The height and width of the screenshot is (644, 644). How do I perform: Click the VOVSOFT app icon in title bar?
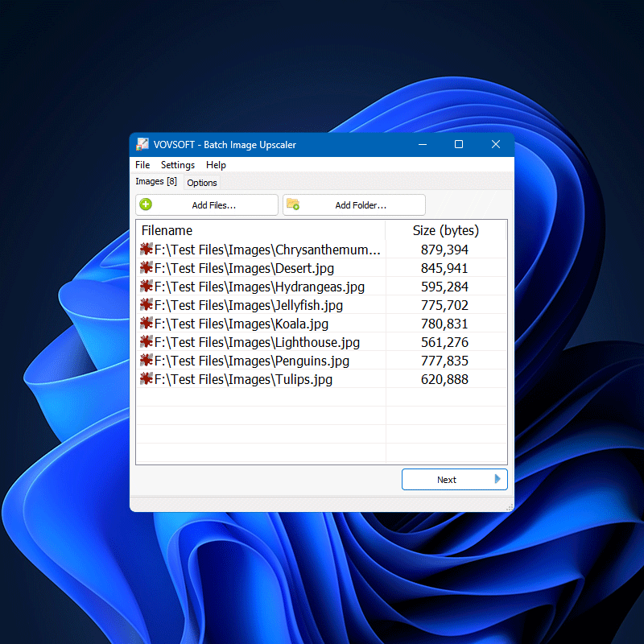click(142, 144)
